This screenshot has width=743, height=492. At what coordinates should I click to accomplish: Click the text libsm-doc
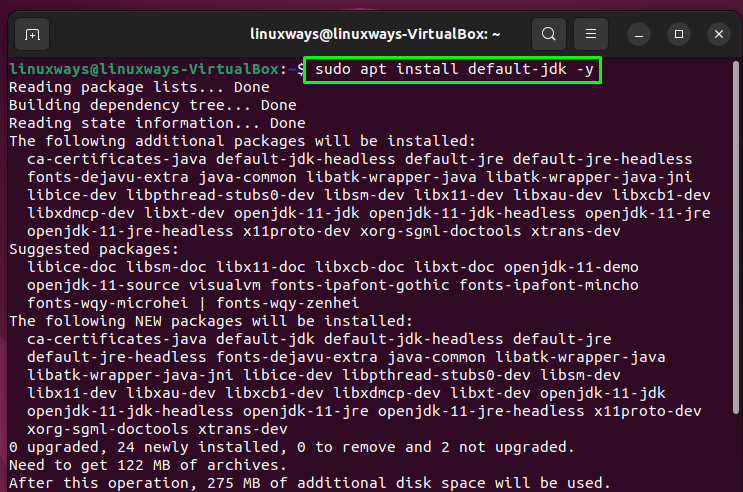[166, 267]
